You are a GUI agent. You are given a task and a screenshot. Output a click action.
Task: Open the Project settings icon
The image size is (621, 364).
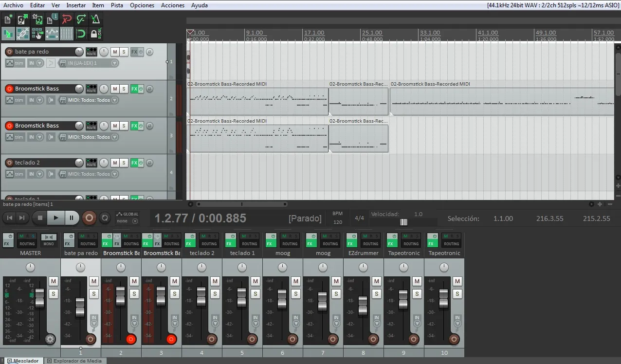coord(52,19)
